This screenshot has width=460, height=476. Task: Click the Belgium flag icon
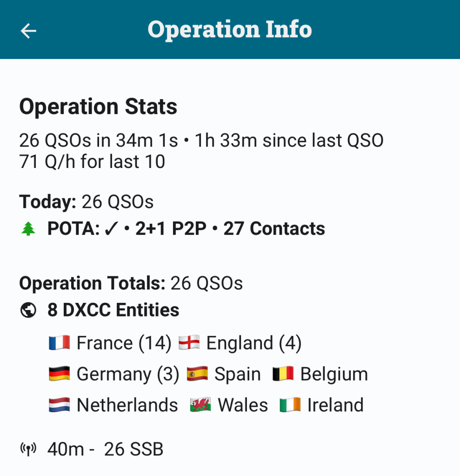(283, 374)
